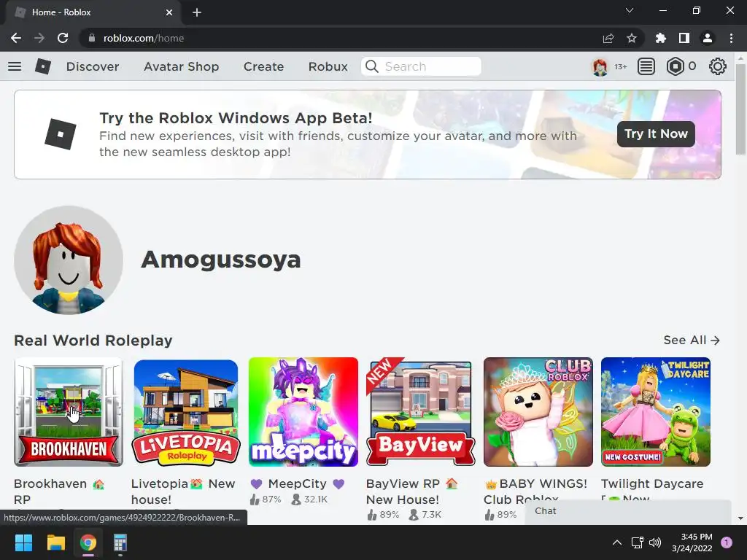
Task: Click the share this page icon
Action: [x=608, y=38]
